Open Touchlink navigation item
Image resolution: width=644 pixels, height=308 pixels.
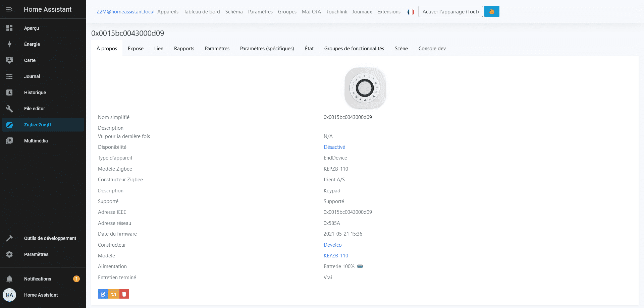pos(337,12)
